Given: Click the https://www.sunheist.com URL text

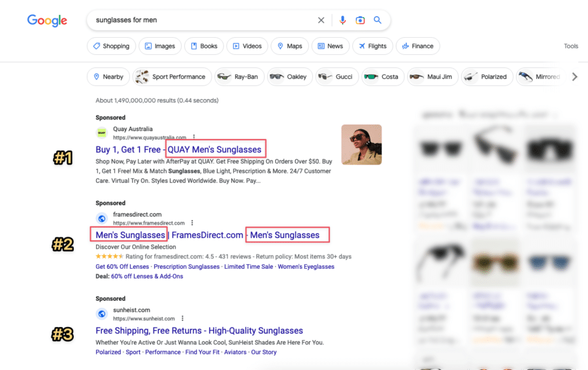Looking at the screenshot, I should point(144,318).
